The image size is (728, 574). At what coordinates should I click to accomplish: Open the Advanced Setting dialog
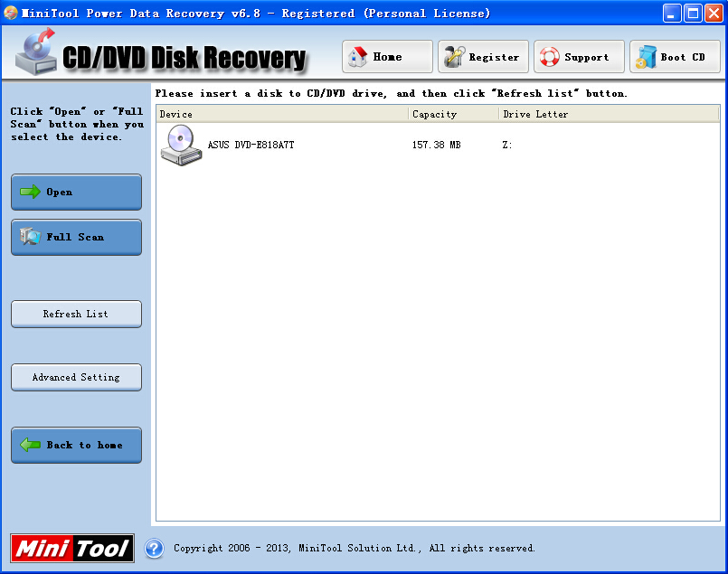coord(76,377)
